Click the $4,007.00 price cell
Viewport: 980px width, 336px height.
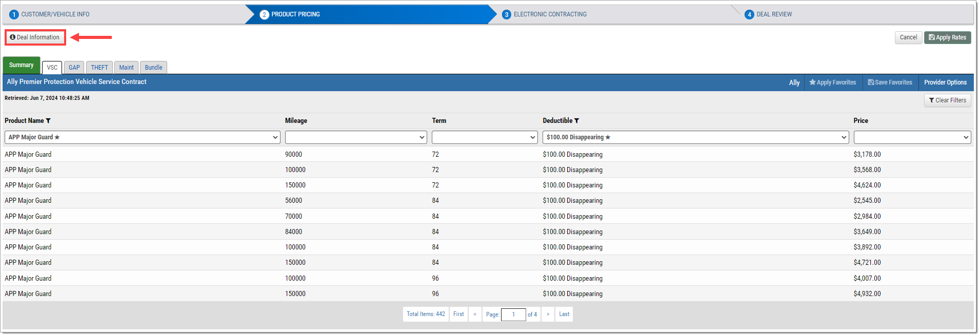tap(867, 279)
